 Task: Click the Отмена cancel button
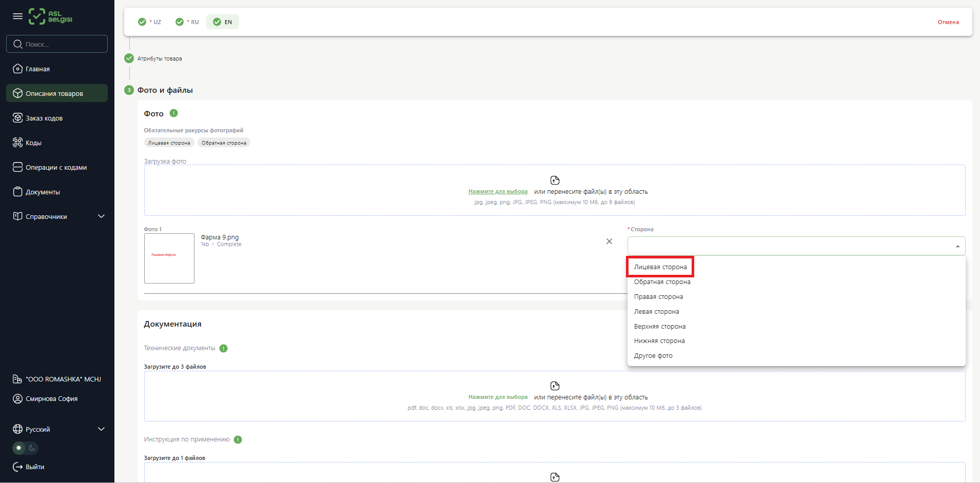coord(948,22)
